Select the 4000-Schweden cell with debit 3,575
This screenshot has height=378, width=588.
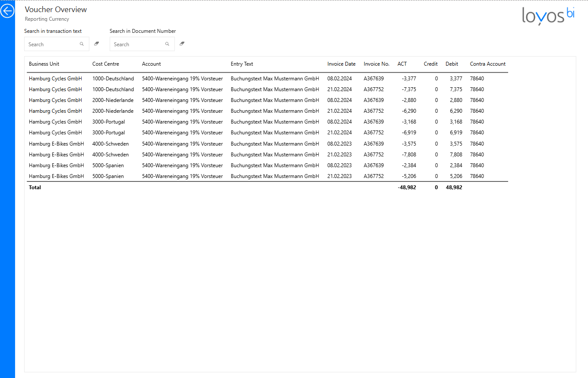(111, 144)
